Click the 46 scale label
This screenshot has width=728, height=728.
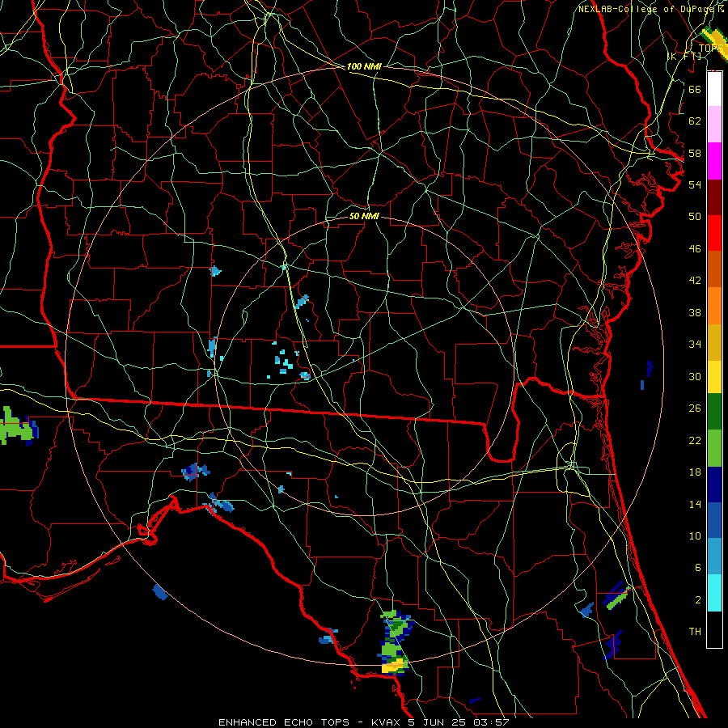tap(695, 249)
